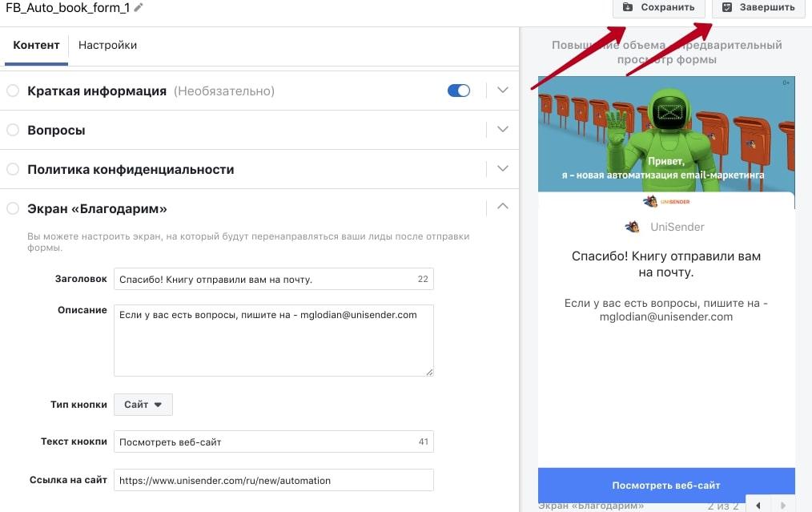Click the description textarea resize handle
The height and width of the screenshot is (512, 812).
(x=429, y=372)
